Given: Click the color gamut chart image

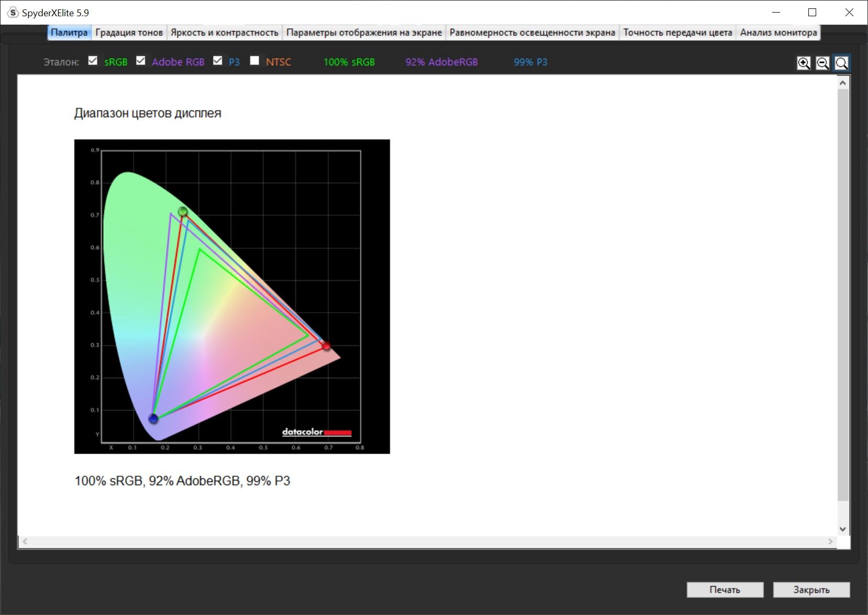Looking at the screenshot, I should (x=232, y=296).
